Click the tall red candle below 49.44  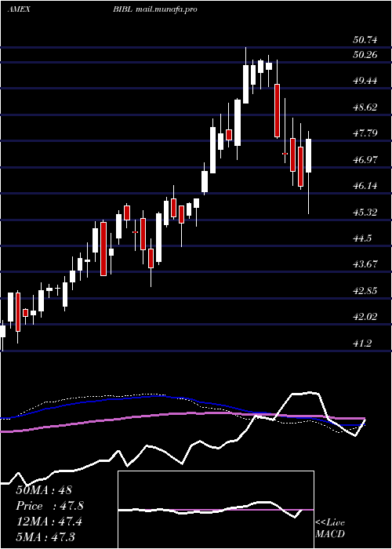278,111
